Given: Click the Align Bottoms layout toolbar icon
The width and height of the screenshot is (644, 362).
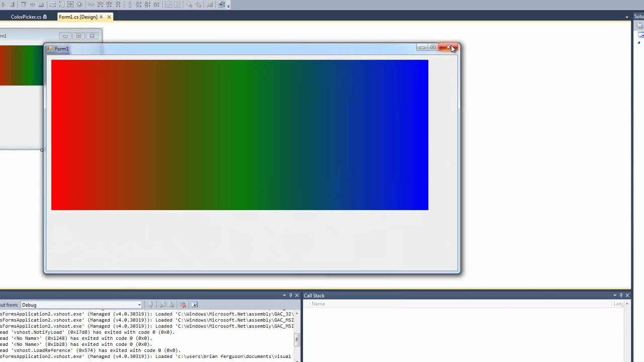Looking at the screenshot, I should [41, 5].
